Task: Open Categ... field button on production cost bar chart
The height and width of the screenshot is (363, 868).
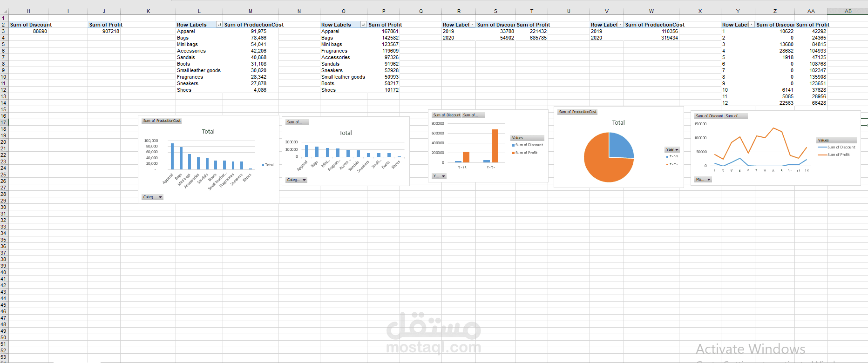Action: pos(152,197)
